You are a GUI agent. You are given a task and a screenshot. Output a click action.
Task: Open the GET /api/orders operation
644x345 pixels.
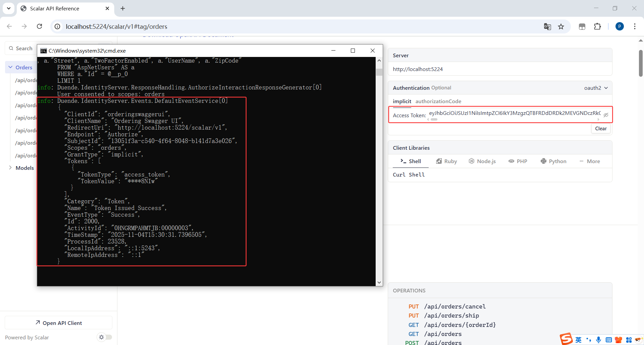click(435, 334)
